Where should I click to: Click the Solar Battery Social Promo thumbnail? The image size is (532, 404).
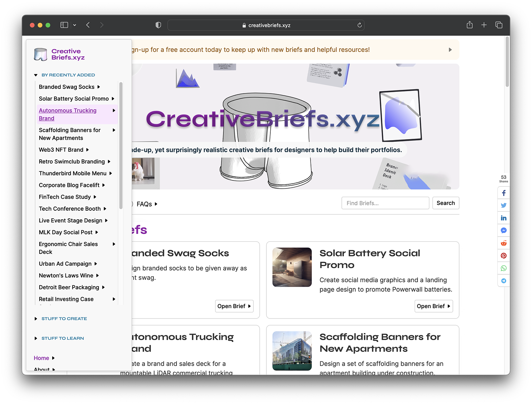click(292, 267)
